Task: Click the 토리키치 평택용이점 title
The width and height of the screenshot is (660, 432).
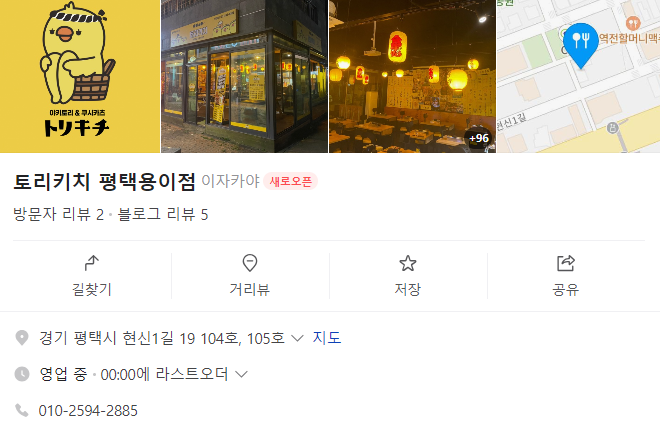Action: coord(104,181)
